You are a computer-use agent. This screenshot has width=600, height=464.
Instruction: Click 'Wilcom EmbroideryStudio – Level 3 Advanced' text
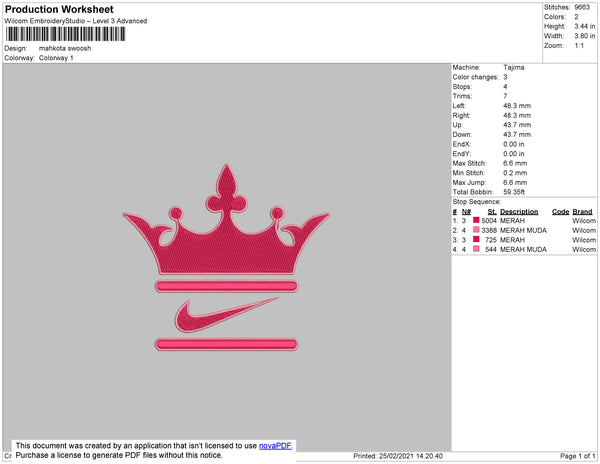tap(76, 21)
